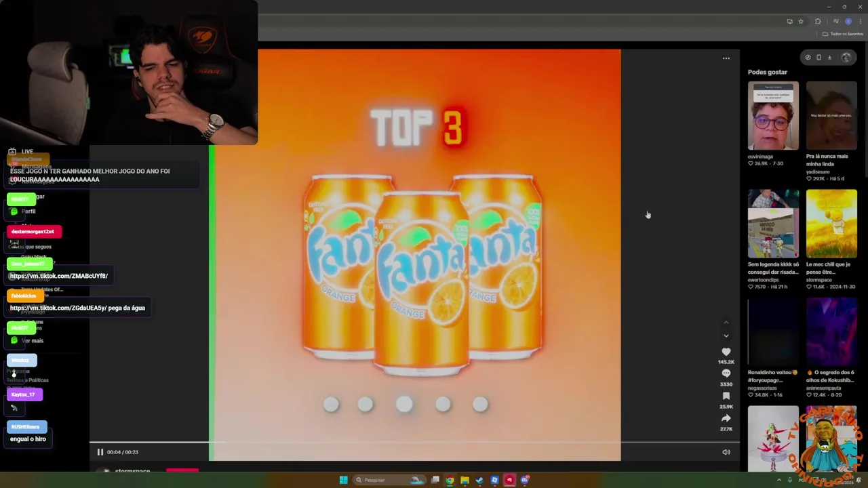
Task: Open the Chrome three-dot menu
Action: click(x=860, y=21)
